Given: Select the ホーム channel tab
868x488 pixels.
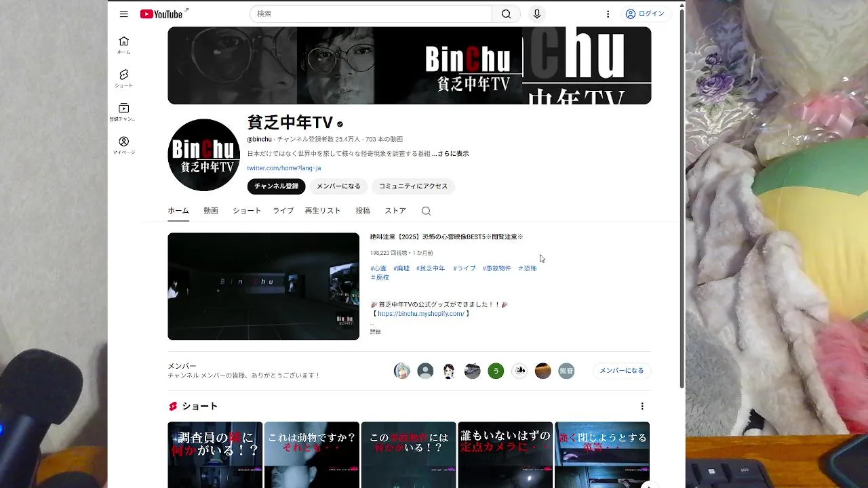Looking at the screenshot, I should pyautogui.click(x=178, y=211).
